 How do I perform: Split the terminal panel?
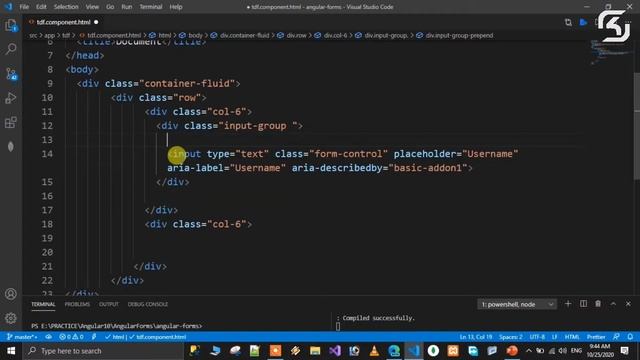(x=583, y=304)
